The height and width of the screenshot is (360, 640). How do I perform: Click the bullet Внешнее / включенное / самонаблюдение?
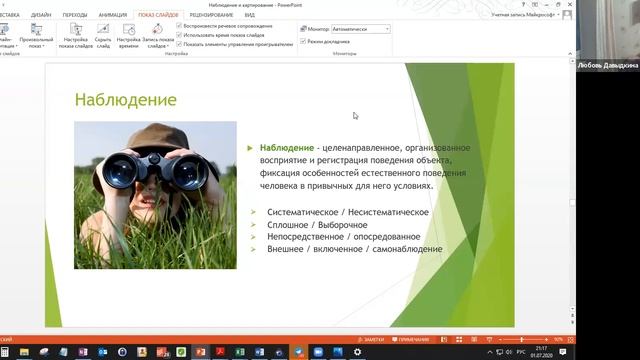tap(355, 249)
